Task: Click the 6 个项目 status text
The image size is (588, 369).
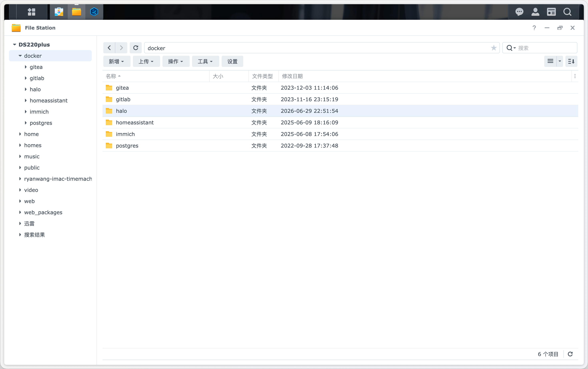Action: (x=548, y=354)
